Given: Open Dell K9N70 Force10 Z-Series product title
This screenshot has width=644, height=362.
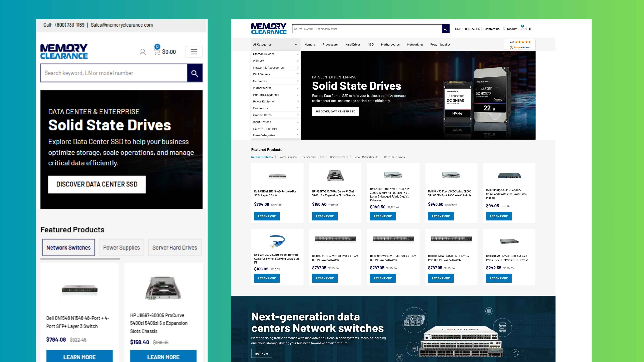Looking at the screenshot, I should (450, 193).
